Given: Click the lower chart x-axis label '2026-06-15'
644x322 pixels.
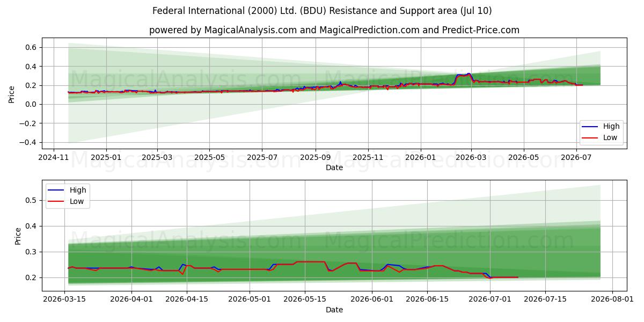Looking at the screenshot, I should click(428, 300).
